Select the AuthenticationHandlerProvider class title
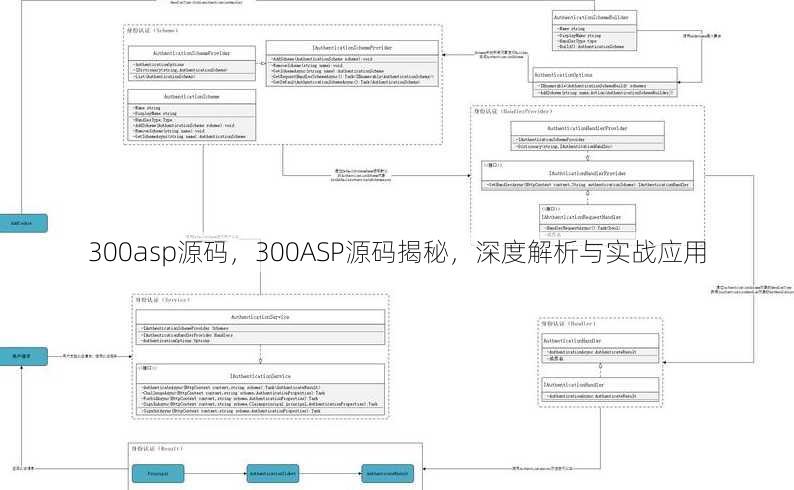 click(x=587, y=128)
